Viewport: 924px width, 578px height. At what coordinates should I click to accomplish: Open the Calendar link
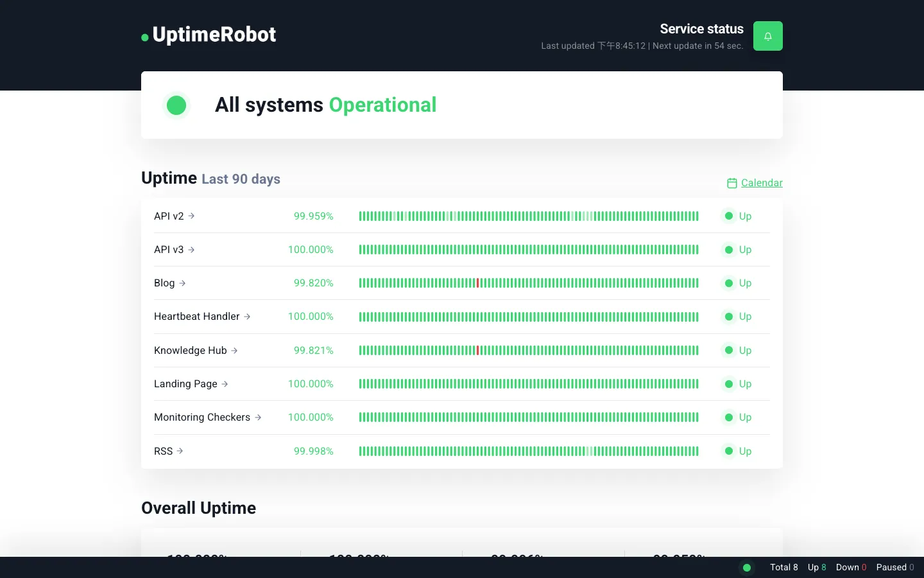762,183
